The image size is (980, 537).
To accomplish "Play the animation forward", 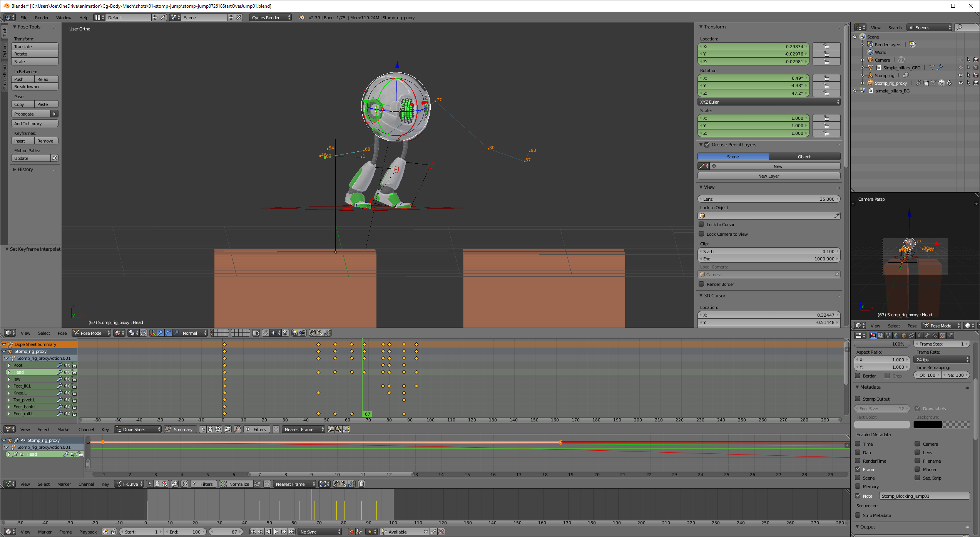I will click(x=276, y=532).
